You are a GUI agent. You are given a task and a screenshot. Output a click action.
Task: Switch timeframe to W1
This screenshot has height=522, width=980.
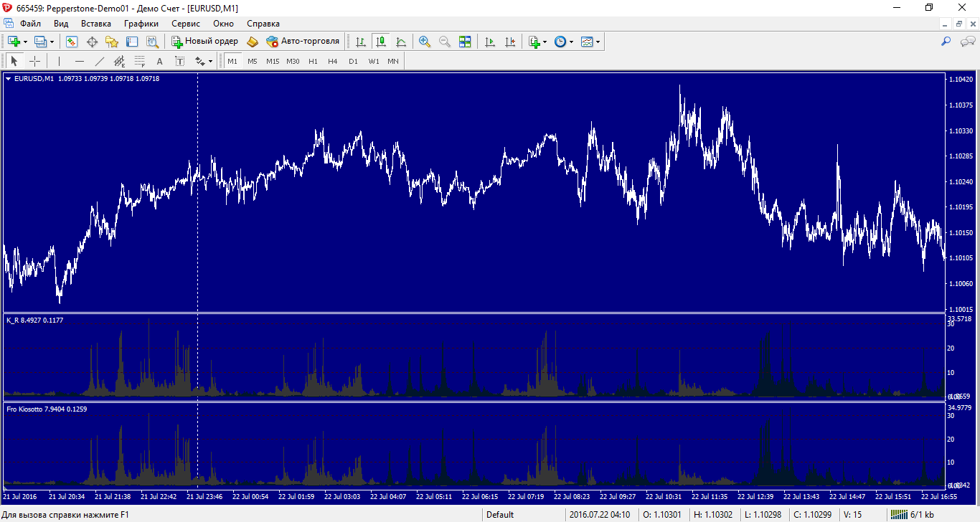pos(374,61)
